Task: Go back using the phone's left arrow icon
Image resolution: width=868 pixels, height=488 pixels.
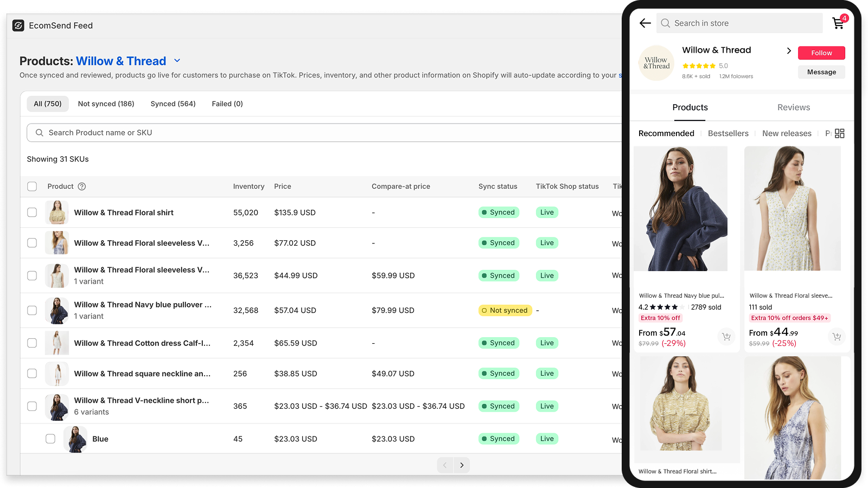Action: [x=645, y=23]
